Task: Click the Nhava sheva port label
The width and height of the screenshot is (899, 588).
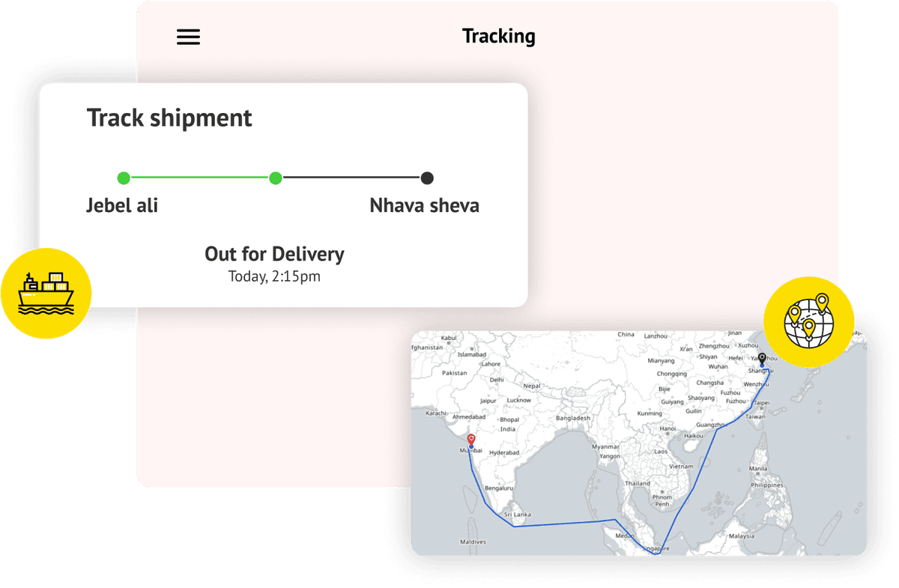Action: (x=424, y=206)
